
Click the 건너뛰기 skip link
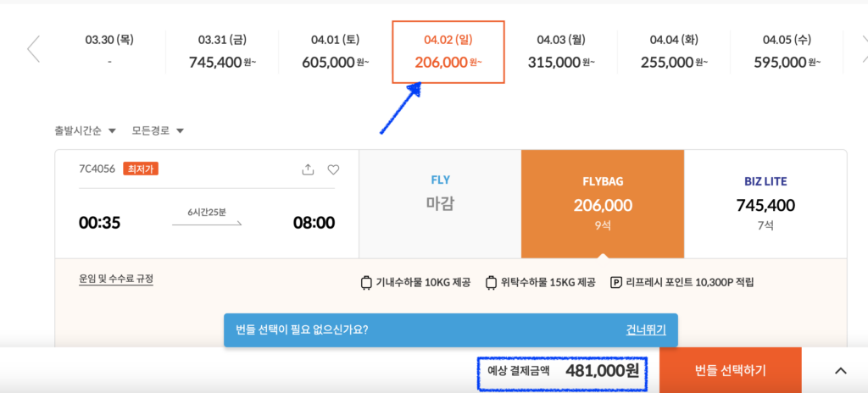[645, 330]
